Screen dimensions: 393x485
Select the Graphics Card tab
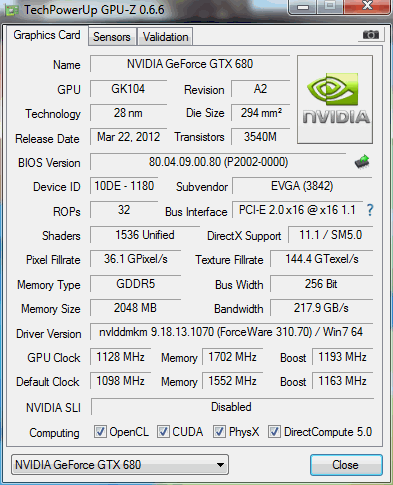click(x=47, y=35)
